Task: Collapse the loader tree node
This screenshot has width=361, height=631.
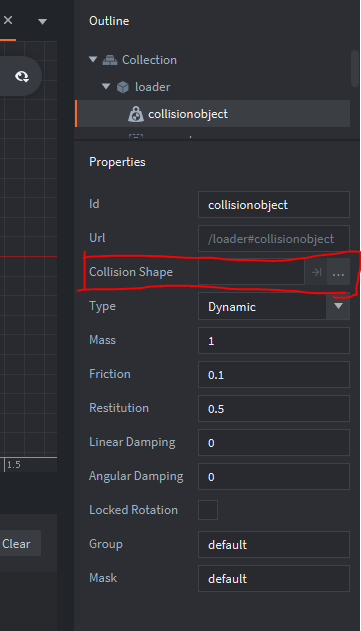Action: [x=106, y=87]
